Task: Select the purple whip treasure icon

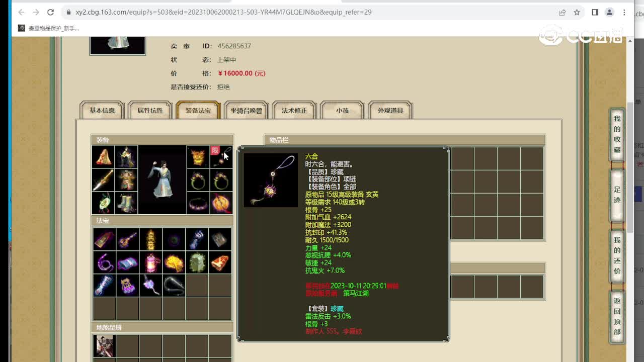Action: (104, 262)
